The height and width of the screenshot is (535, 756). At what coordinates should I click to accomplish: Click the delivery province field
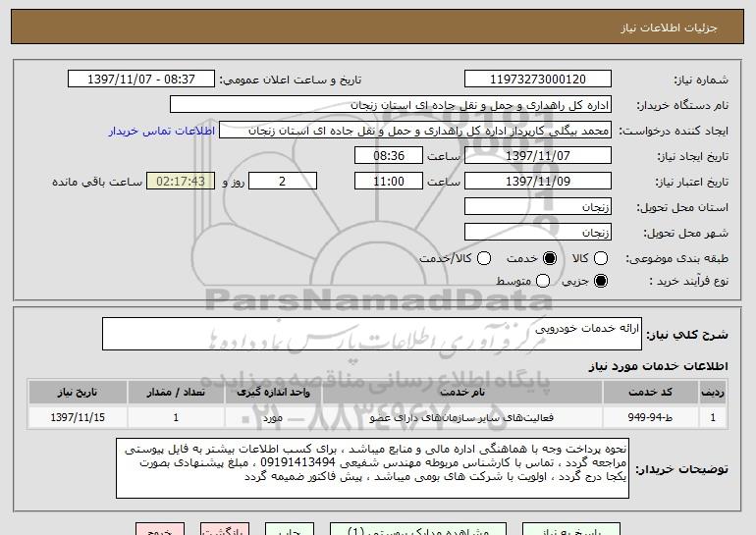538,207
